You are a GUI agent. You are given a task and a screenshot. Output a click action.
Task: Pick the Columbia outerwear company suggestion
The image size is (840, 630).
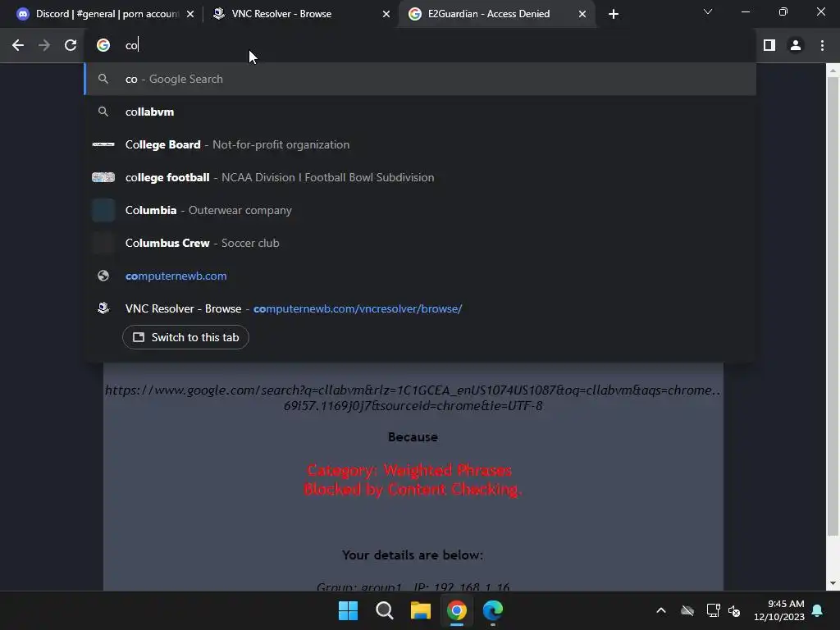pyautogui.click(x=420, y=210)
